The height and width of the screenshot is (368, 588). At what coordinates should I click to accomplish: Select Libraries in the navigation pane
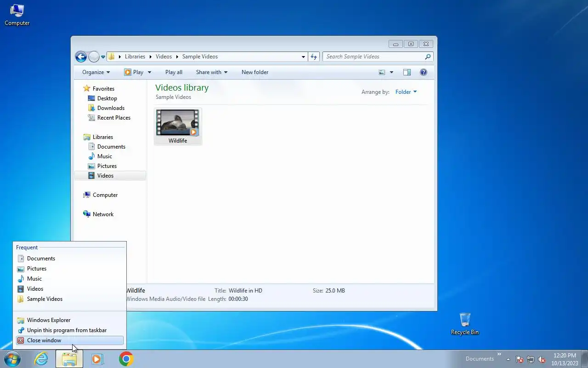[103, 137]
